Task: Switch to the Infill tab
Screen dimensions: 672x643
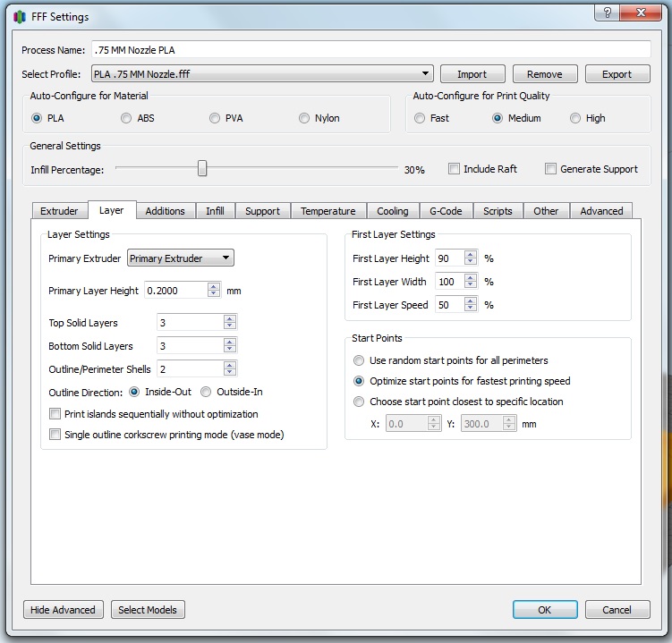Action: (x=215, y=211)
